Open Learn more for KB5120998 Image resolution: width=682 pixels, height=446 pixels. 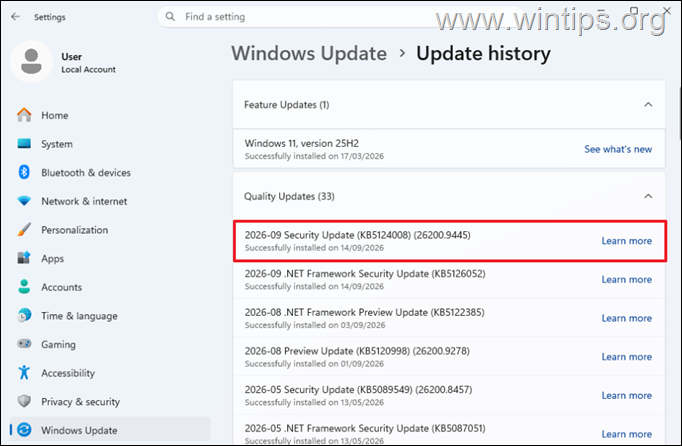pos(626,357)
